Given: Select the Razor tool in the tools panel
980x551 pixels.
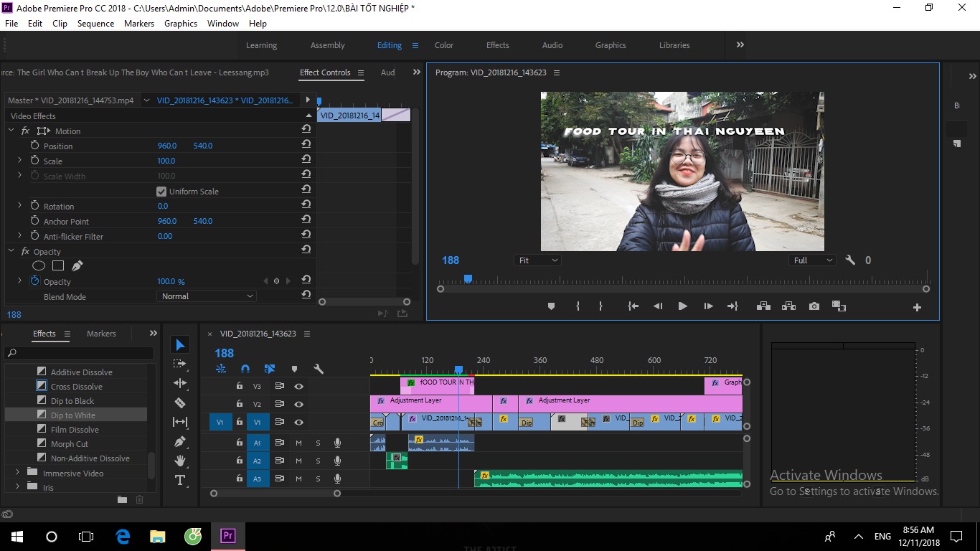Looking at the screenshot, I should [180, 402].
